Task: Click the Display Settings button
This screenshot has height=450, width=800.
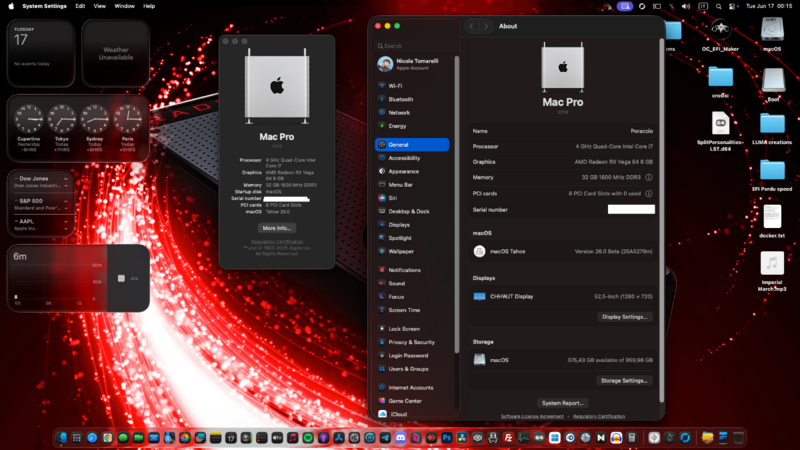Action: coord(626,317)
